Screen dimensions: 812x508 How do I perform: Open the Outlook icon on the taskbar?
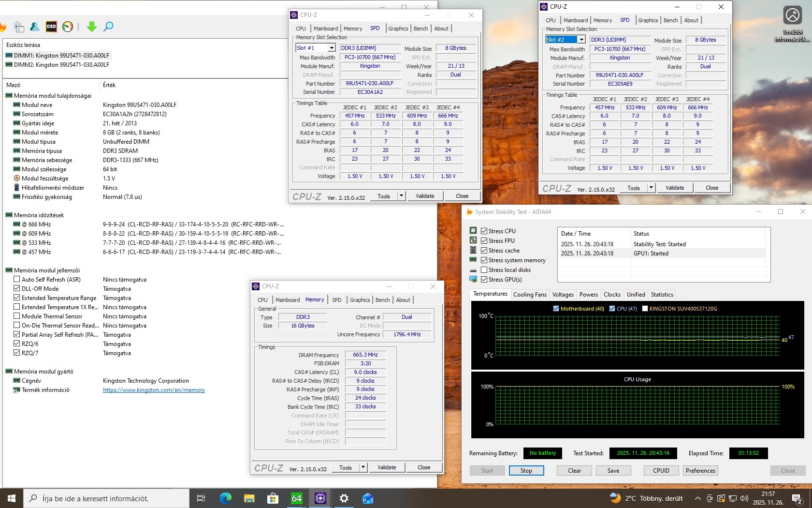[367, 498]
